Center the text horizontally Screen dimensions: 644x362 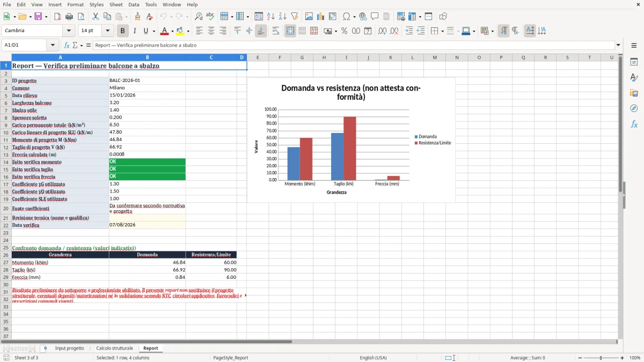click(x=211, y=31)
